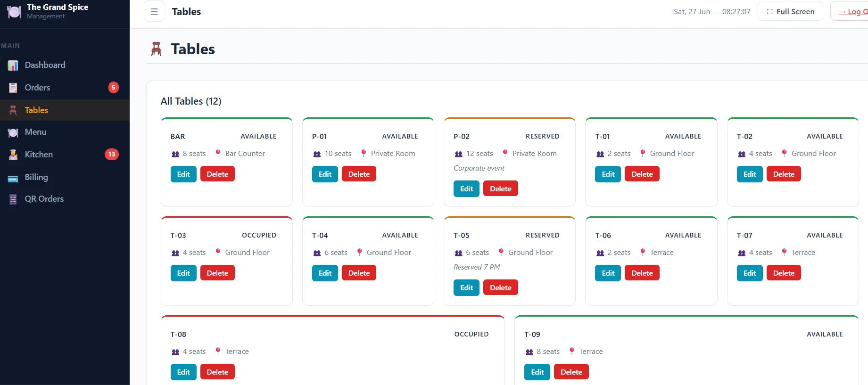The height and width of the screenshot is (385, 868).
Task: Open the Billing page
Action: (x=65, y=177)
